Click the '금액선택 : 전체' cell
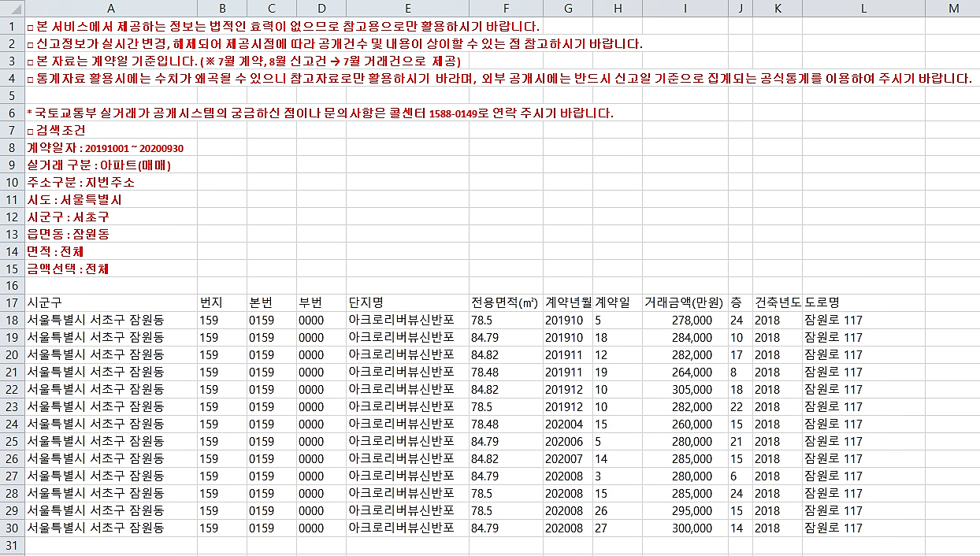Viewport: 980px width, 556px height. (x=110, y=269)
